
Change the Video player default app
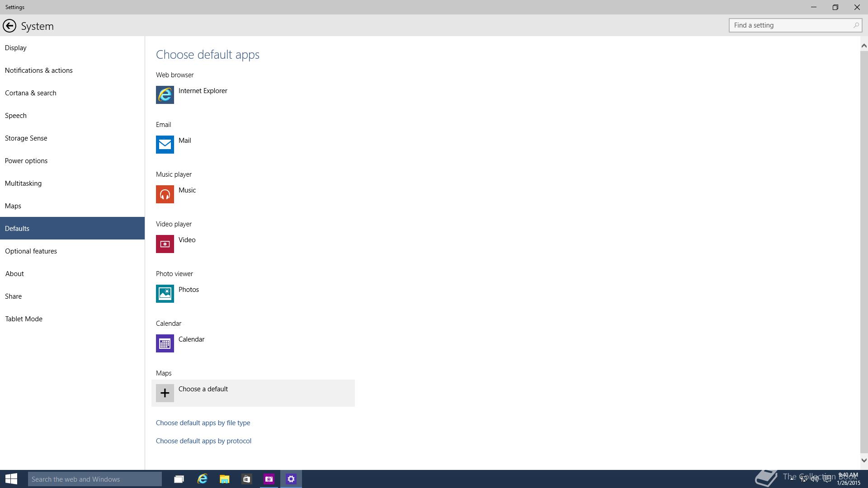[x=253, y=244]
